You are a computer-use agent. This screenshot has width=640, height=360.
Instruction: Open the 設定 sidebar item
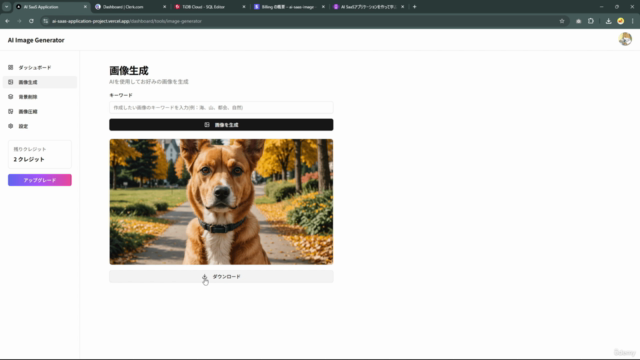pyautogui.click(x=40, y=126)
